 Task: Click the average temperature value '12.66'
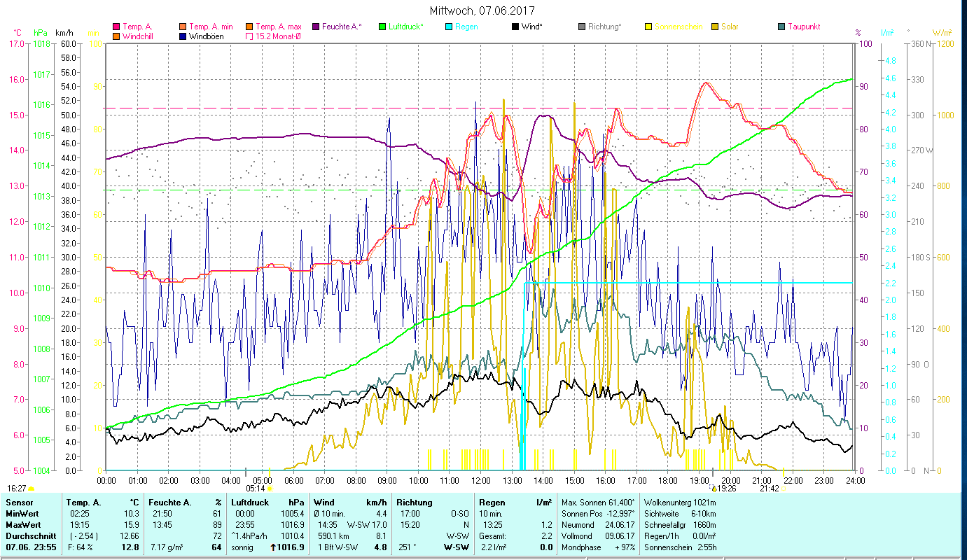click(x=130, y=535)
